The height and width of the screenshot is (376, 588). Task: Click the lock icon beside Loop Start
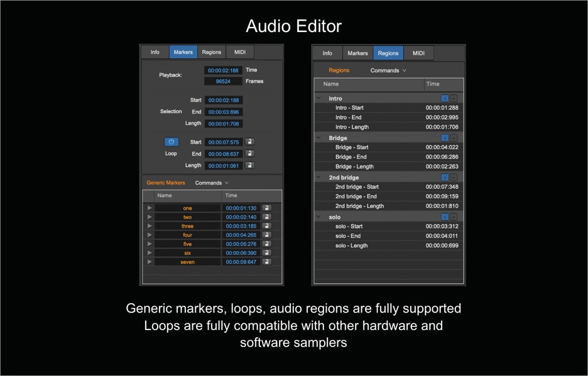pyautogui.click(x=249, y=142)
